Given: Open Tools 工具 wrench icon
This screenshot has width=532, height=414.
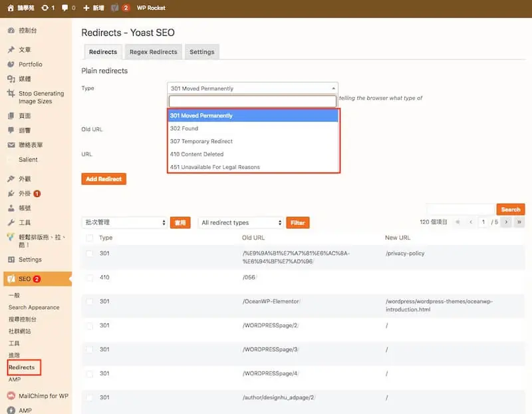Looking at the screenshot, I should click(x=11, y=223).
